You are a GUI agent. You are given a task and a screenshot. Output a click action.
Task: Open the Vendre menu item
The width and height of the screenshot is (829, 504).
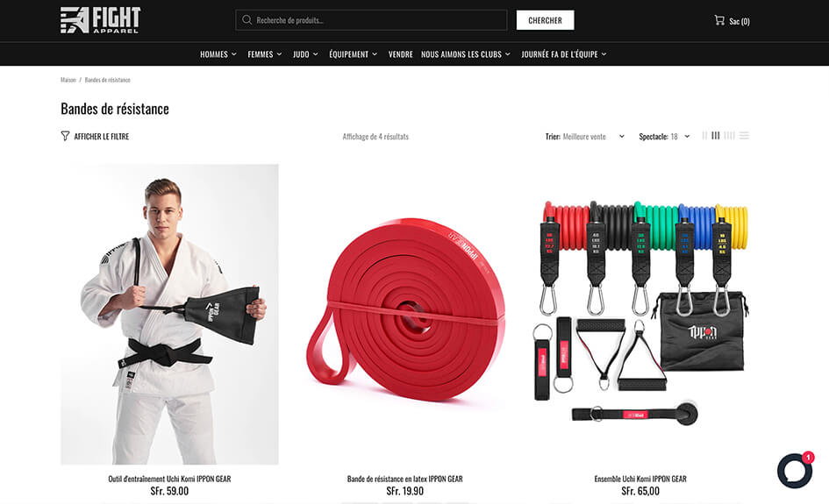400,53
